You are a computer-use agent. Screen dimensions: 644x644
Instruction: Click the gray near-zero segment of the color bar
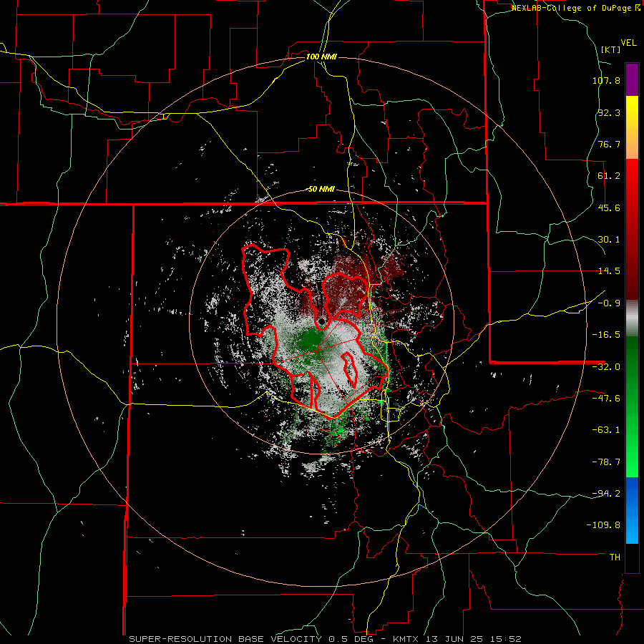[x=632, y=318]
